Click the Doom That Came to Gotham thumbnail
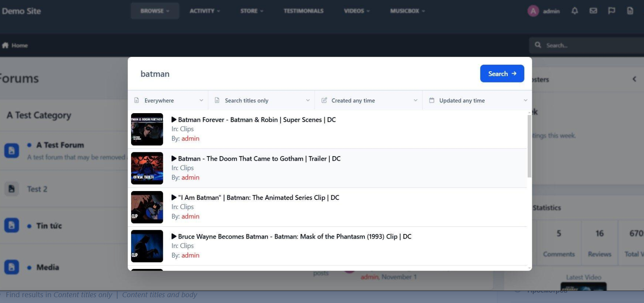 click(147, 168)
